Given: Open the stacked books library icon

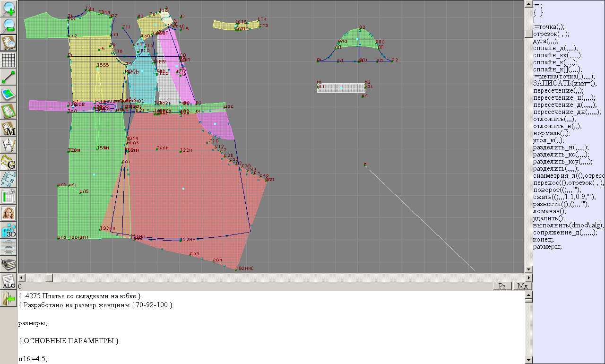Looking at the screenshot, I should point(9,264).
